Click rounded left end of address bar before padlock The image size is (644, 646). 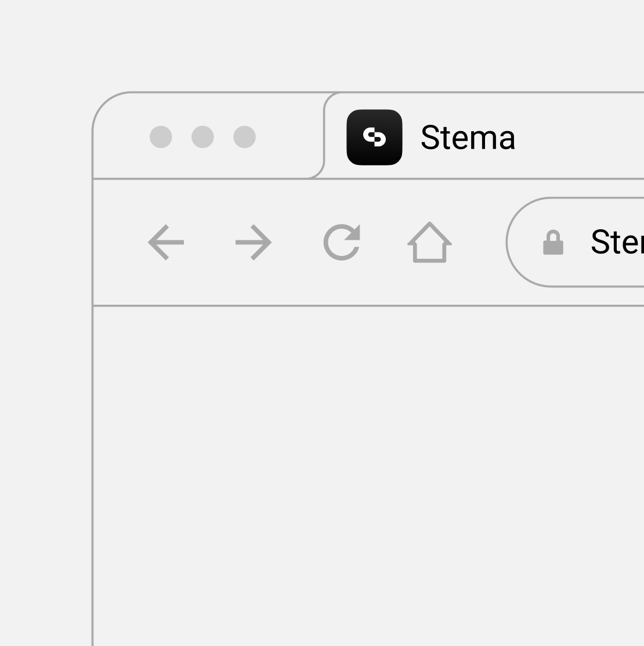[524, 242]
